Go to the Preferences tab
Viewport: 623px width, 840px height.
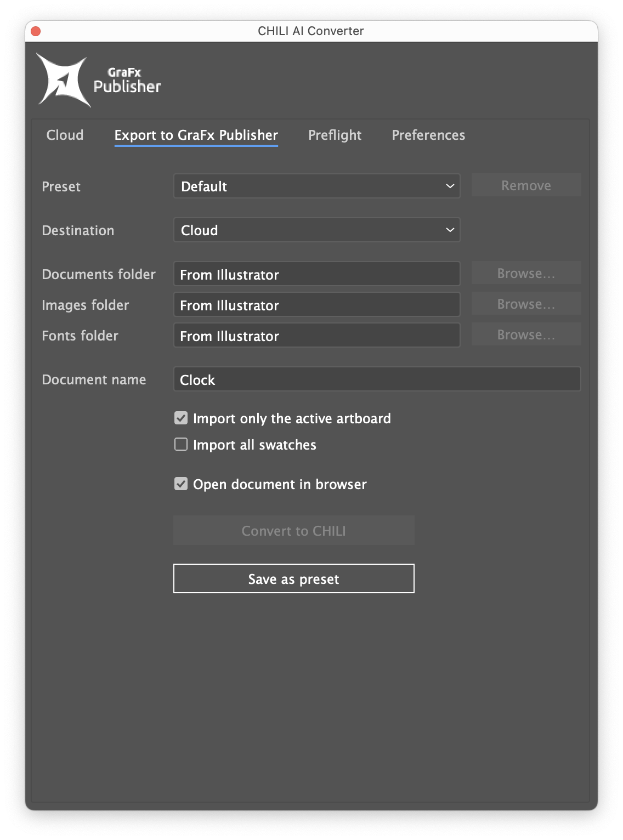point(428,135)
